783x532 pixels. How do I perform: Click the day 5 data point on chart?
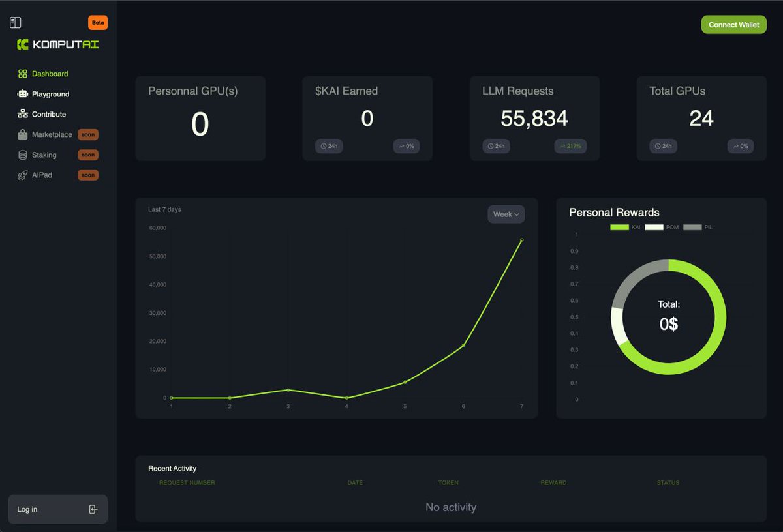point(405,382)
